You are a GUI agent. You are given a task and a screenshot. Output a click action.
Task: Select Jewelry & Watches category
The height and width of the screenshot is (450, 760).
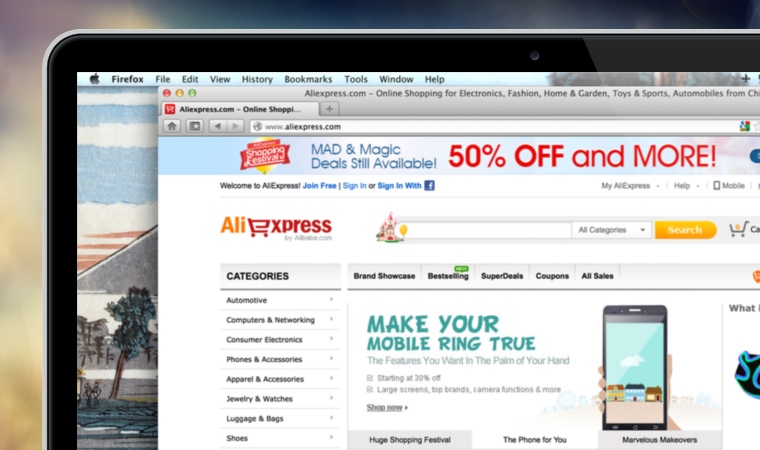pyautogui.click(x=259, y=399)
